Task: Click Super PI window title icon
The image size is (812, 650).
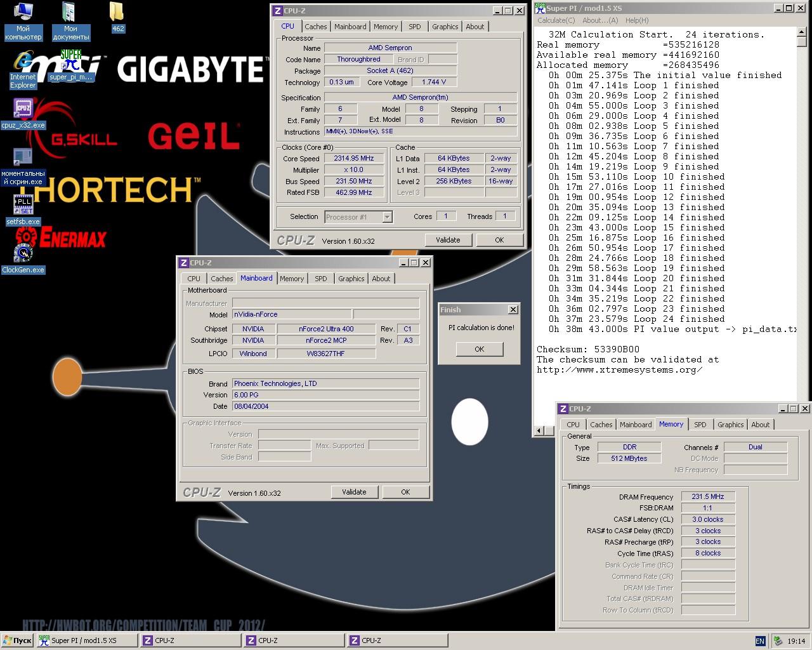Action: 540,8
